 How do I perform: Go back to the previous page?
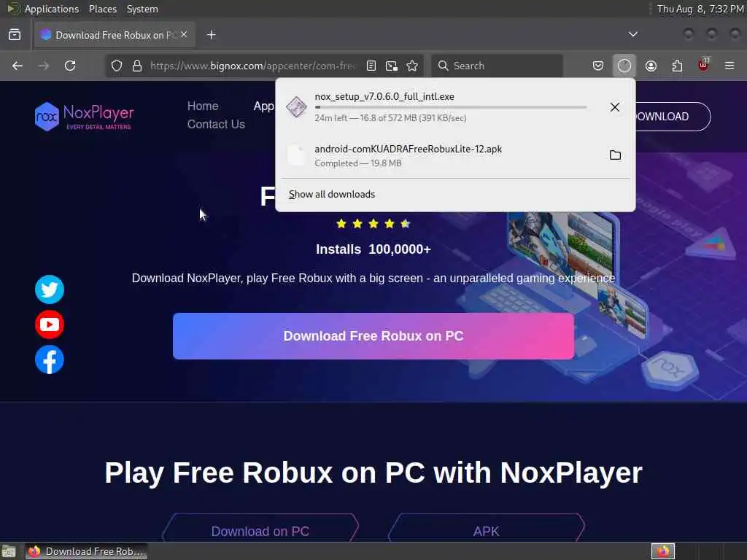click(18, 66)
